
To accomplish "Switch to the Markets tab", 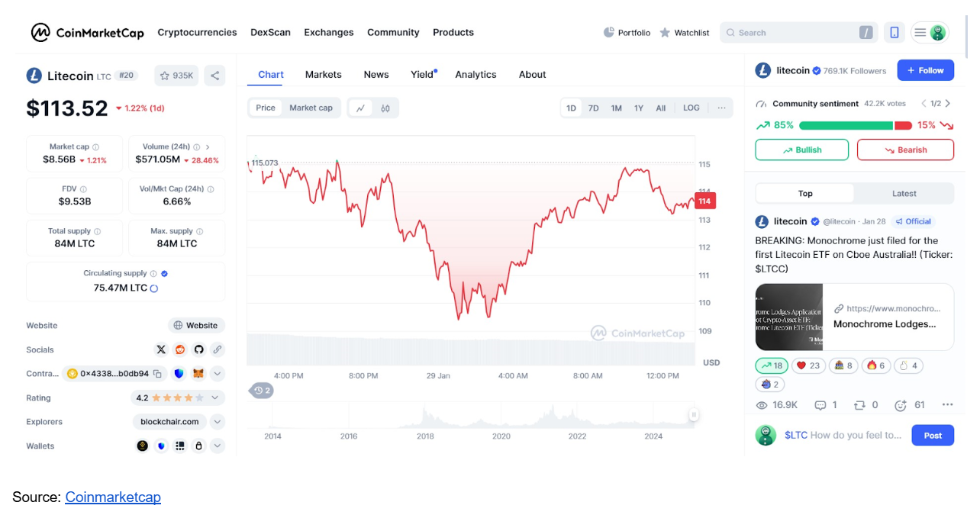I will click(x=323, y=75).
